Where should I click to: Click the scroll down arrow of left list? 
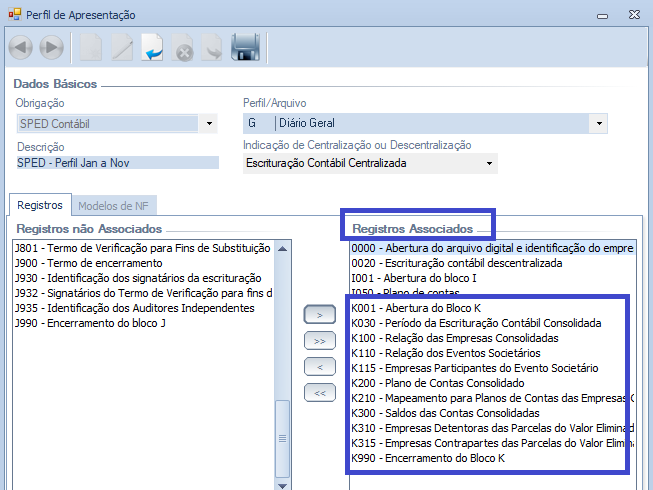coord(282,485)
